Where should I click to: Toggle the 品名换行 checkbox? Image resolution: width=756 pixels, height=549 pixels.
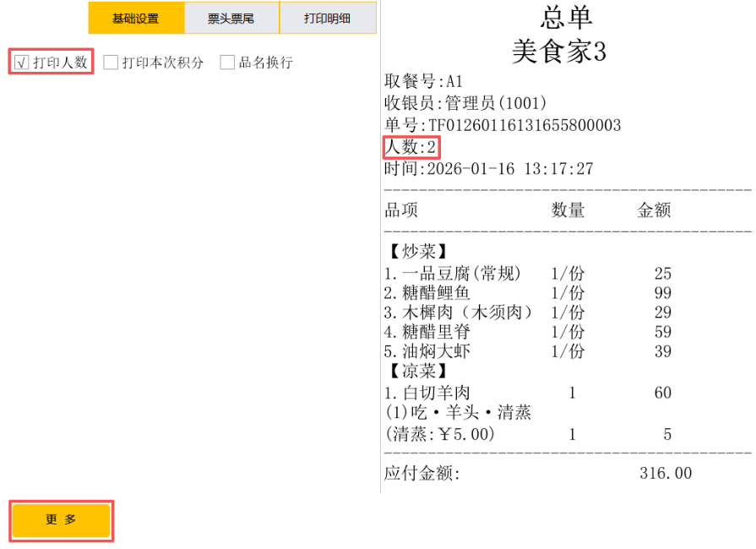(227, 63)
